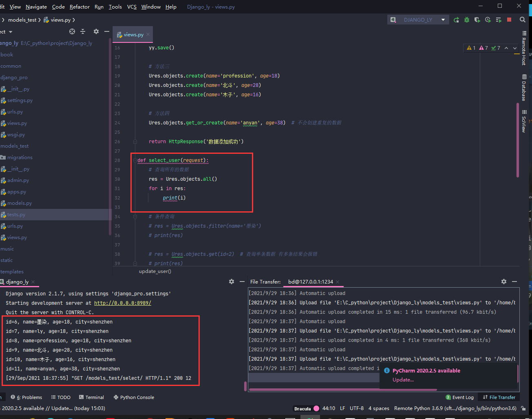Click the editor vertical scrollbar
This screenshot has height=419, width=532.
click(x=518, y=140)
